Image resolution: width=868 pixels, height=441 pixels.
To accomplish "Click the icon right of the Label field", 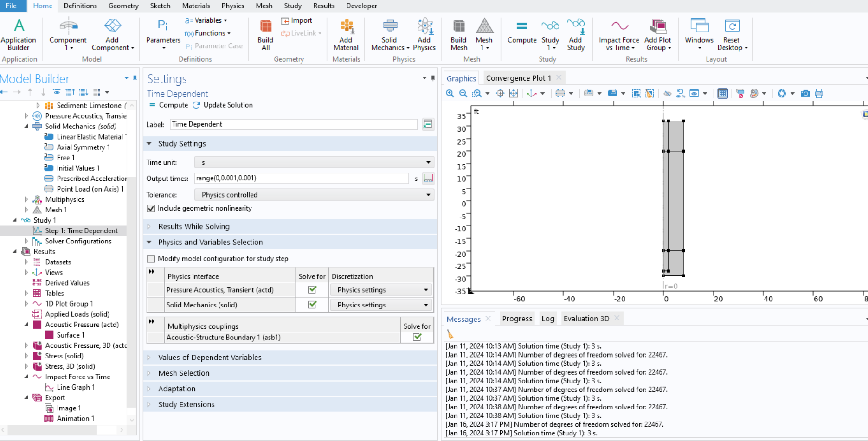I will (428, 124).
